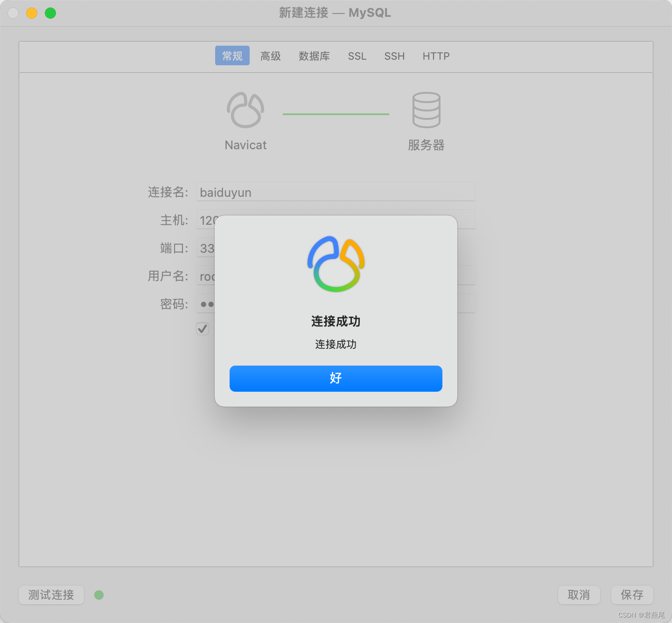Switch to the 常规 tab
Image resolution: width=672 pixels, height=623 pixels.
tap(232, 56)
